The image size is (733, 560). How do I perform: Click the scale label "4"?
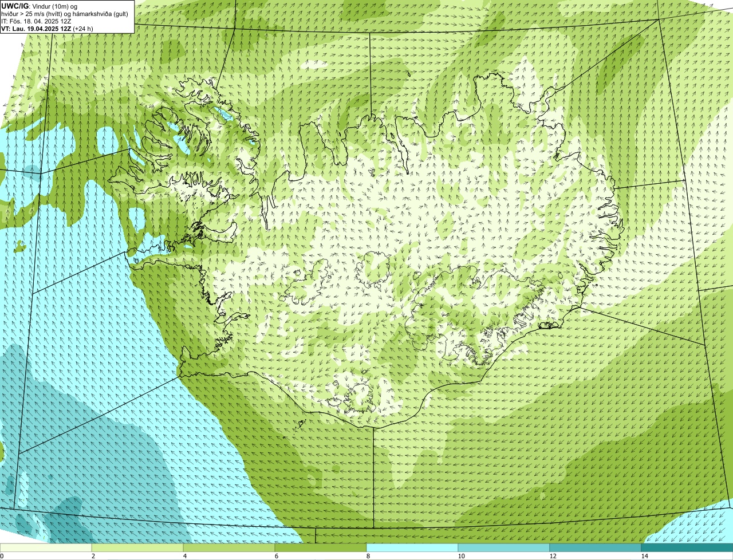[184, 556]
